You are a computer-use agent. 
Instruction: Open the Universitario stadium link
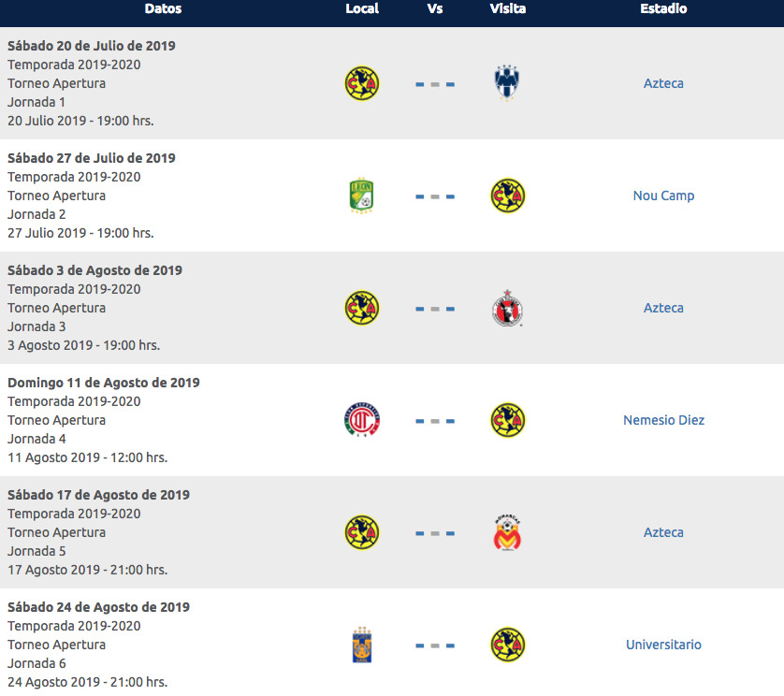click(663, 645)
